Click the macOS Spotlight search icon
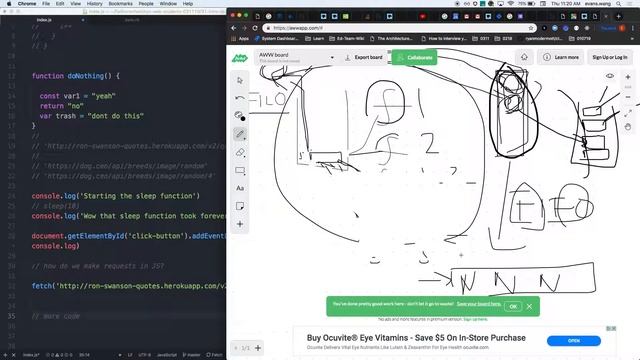640x360 pixels. 619,4
